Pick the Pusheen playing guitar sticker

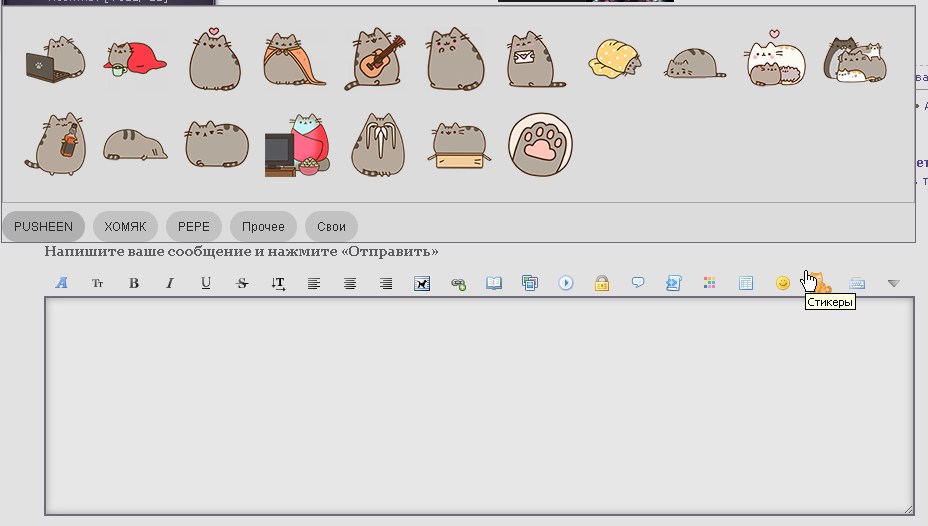coord(375,59)
